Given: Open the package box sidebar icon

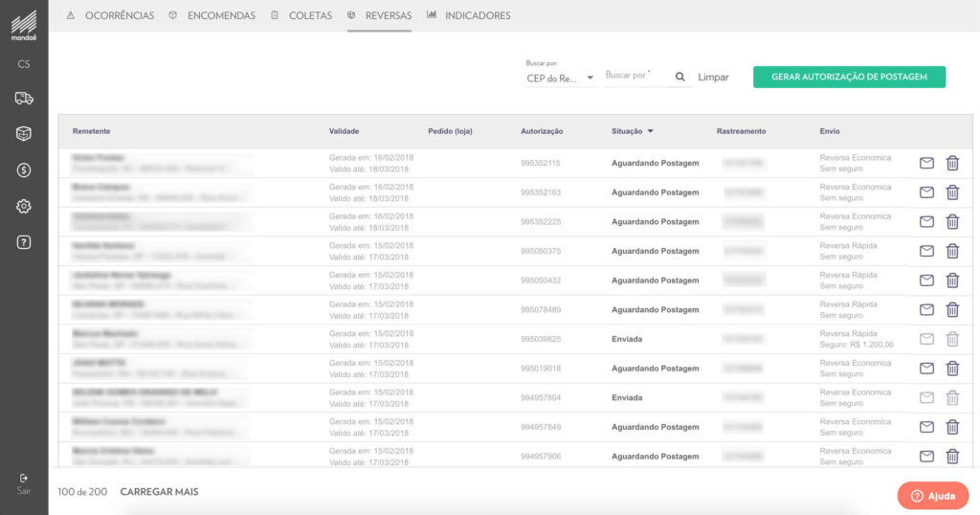Looking at the screenshot, I should (24, 134).
